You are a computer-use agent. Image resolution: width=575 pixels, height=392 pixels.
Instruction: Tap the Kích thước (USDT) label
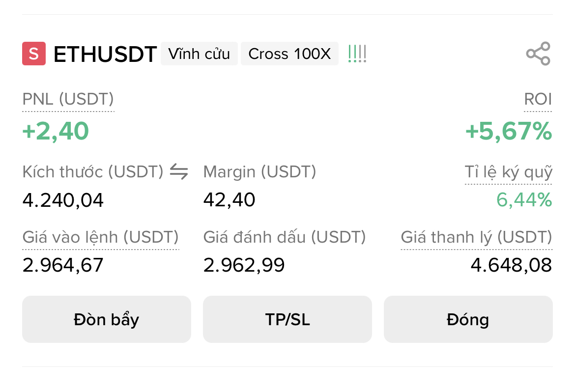point(93,172)
